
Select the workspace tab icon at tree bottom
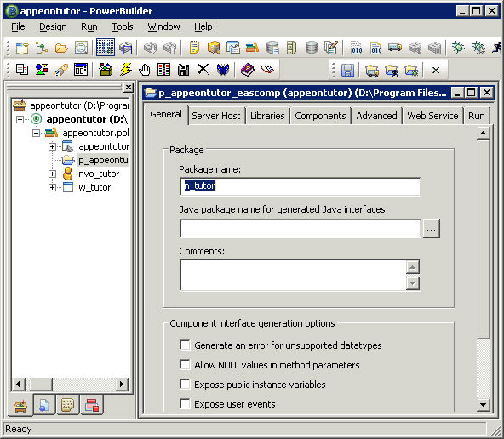coord(20,405)
